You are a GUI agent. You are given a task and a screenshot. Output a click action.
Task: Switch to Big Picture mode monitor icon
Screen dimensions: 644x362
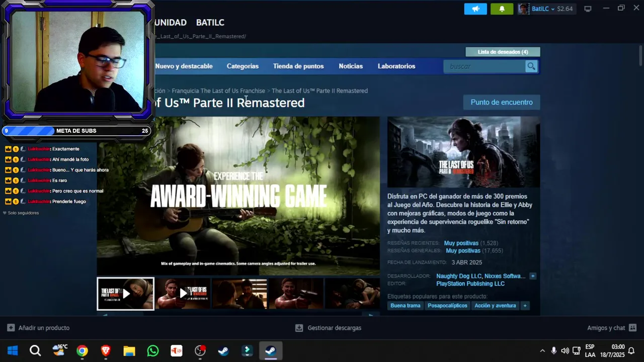588,9
